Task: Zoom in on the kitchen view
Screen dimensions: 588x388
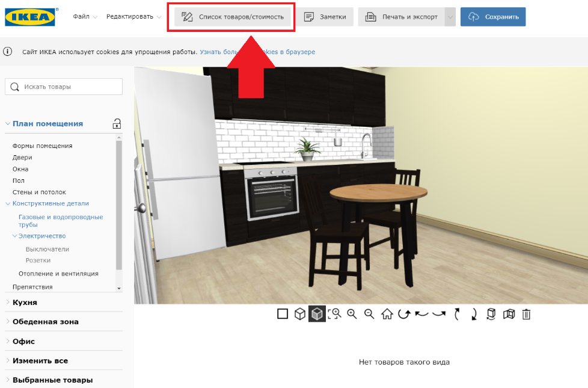Action: [x=352, y=314]
